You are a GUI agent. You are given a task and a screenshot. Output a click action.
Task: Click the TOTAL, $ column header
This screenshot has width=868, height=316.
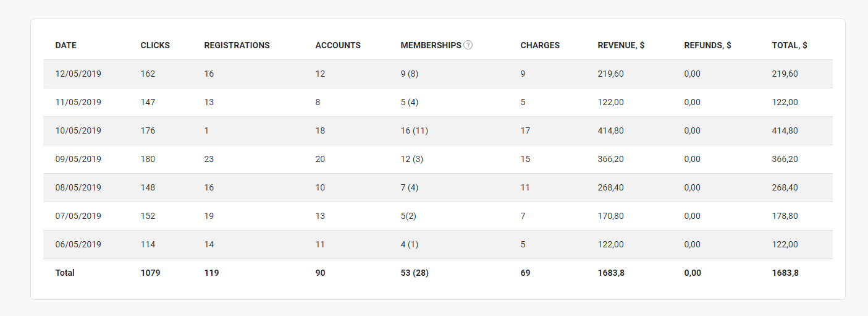(789, 45)
